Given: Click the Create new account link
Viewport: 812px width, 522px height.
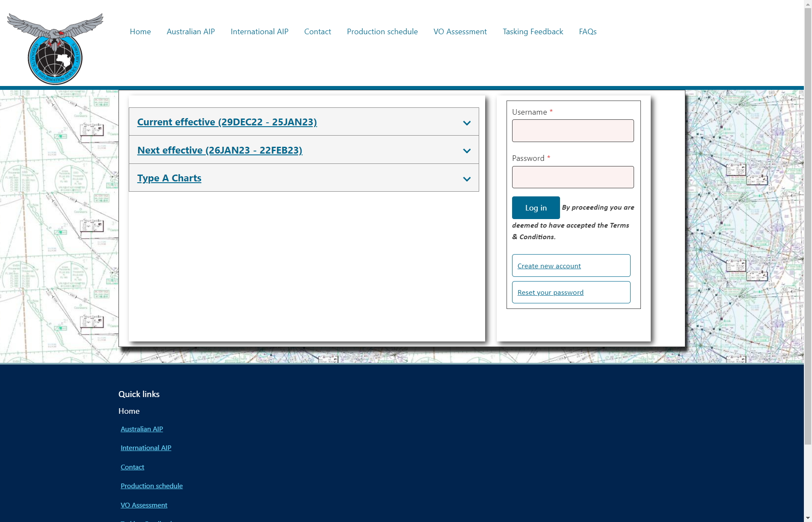Looking at the screenshot, I should [x=549, y=266].
